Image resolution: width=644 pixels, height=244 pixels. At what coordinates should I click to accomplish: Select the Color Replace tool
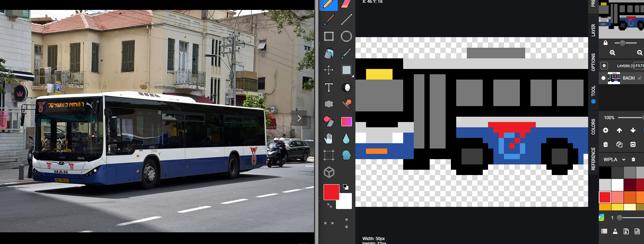329,121
